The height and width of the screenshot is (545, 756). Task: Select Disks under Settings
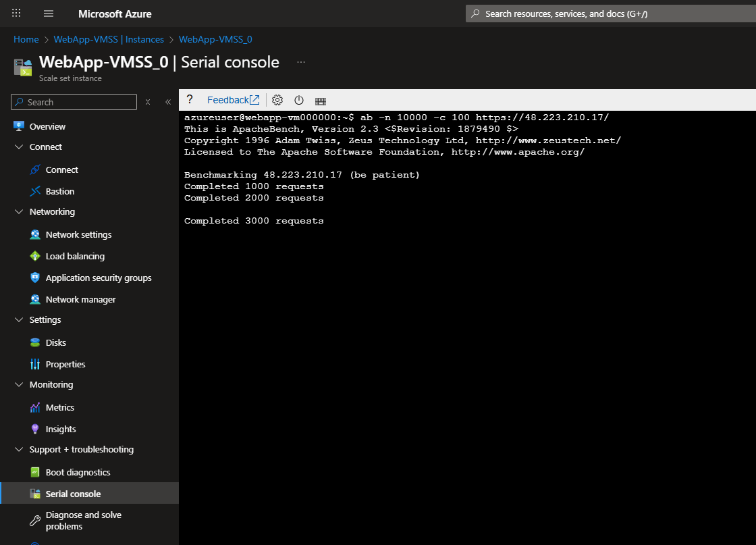(x=55, y=342)
